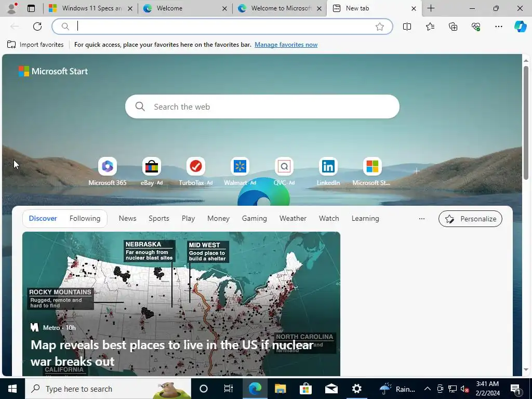Click the page vertical scrollbar thumb
The height and width of the screenshot is (399, 532).
click(526, 123)
